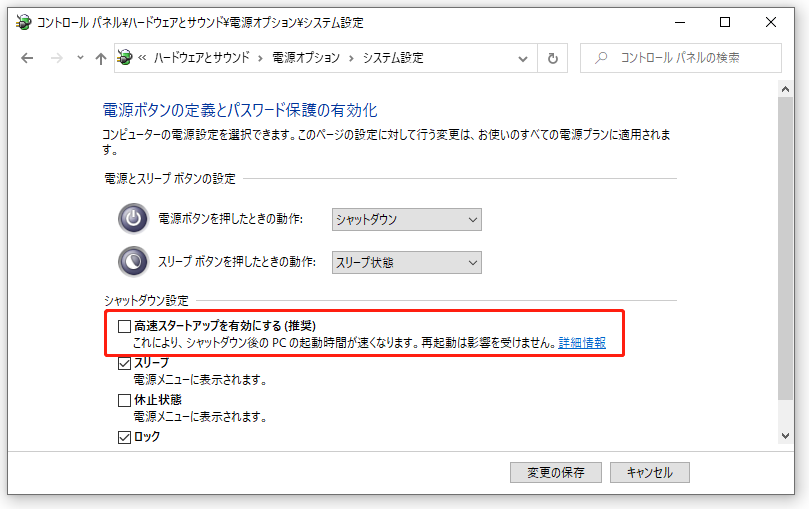Click label 電源ボタンを押したときの動作
809x509 pixels.
coord(230,219)
